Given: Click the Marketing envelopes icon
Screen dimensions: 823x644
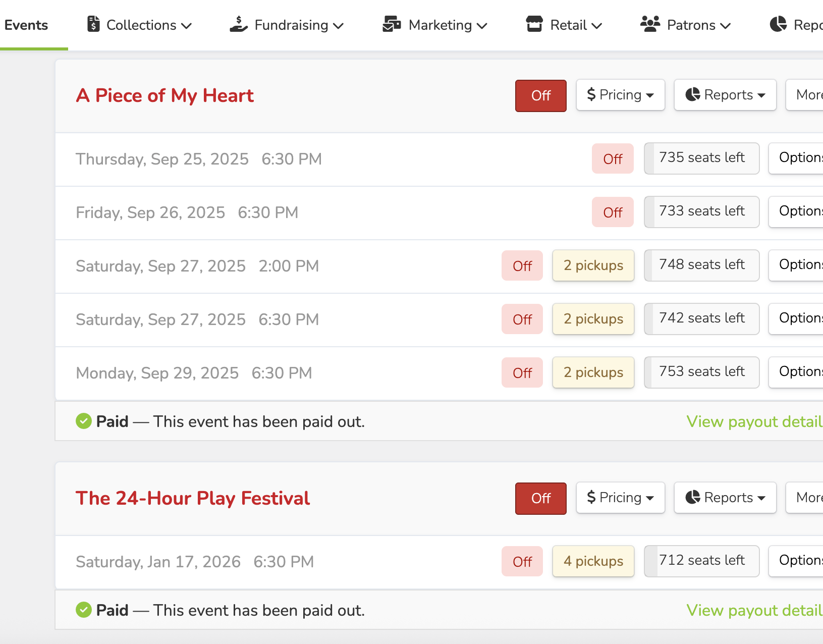Looking at the screenshot, I should coord(392,24).
